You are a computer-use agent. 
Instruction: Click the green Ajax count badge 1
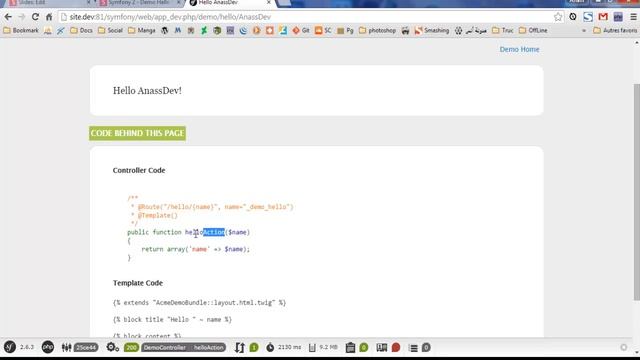pos(254,347)
